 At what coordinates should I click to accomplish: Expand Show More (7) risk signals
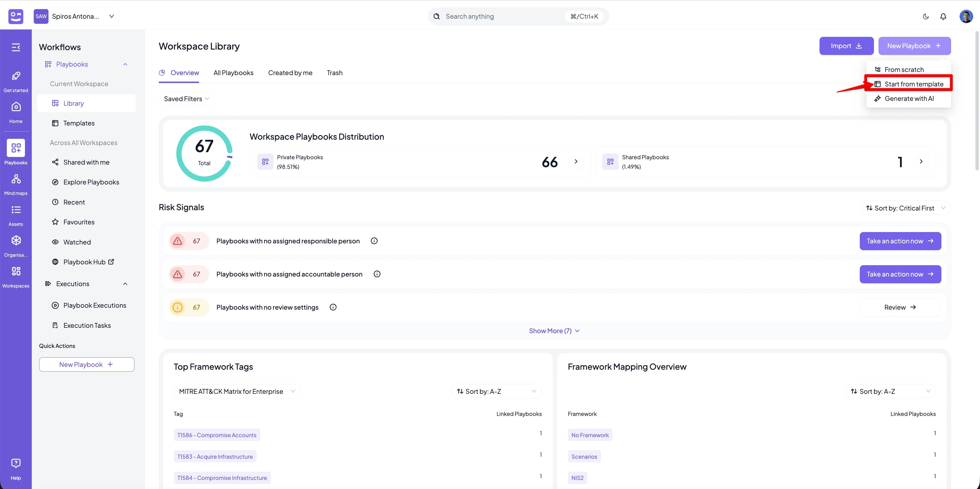pyautogui.click(x=554, y=331)
